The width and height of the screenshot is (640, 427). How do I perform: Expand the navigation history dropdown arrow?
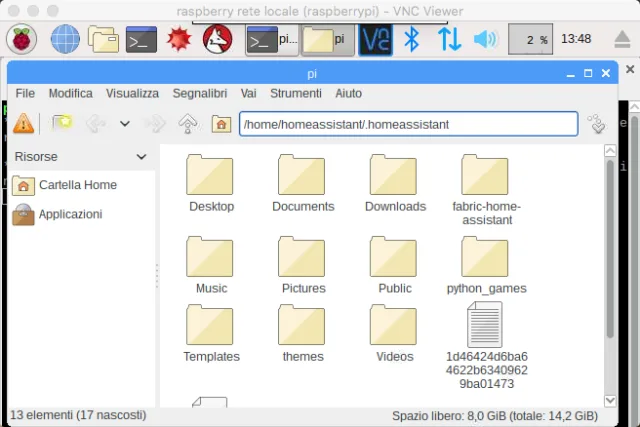click(x=125, y=124)
